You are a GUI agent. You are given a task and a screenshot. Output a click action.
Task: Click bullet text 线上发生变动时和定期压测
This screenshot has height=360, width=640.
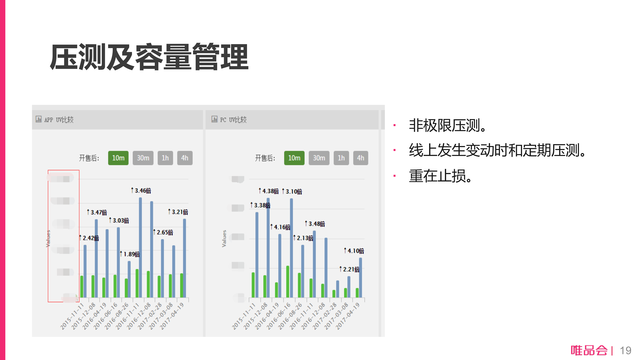(x=498, y=150)
